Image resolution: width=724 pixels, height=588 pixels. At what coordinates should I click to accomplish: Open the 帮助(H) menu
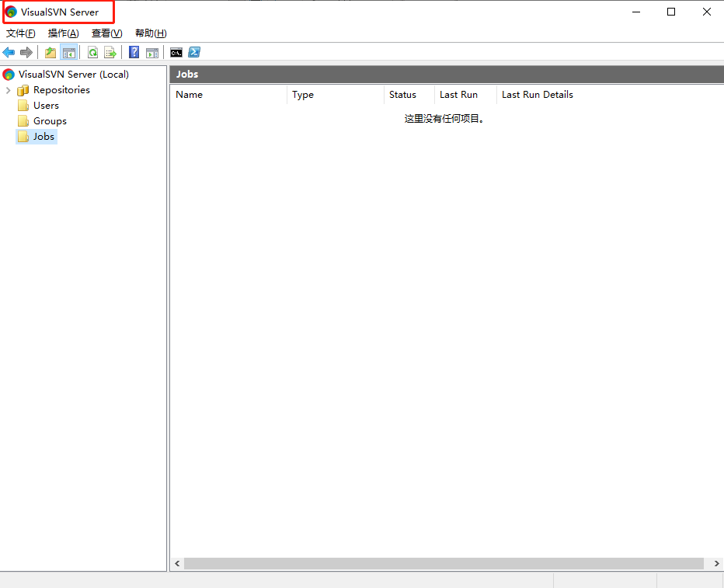coord(151,33)
